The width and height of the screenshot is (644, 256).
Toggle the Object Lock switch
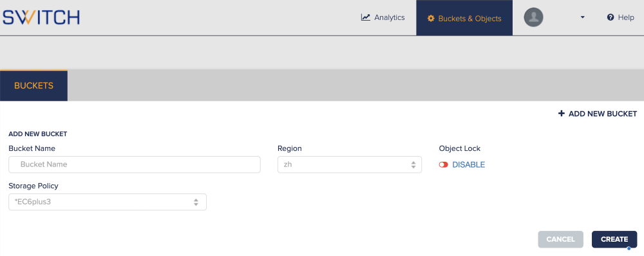click(443, 164)
